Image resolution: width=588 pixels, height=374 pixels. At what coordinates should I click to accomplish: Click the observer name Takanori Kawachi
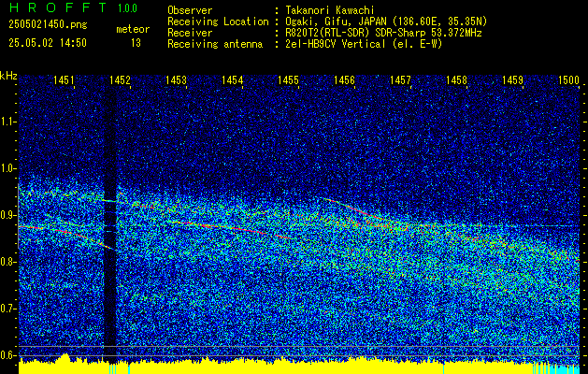(330, 10)
